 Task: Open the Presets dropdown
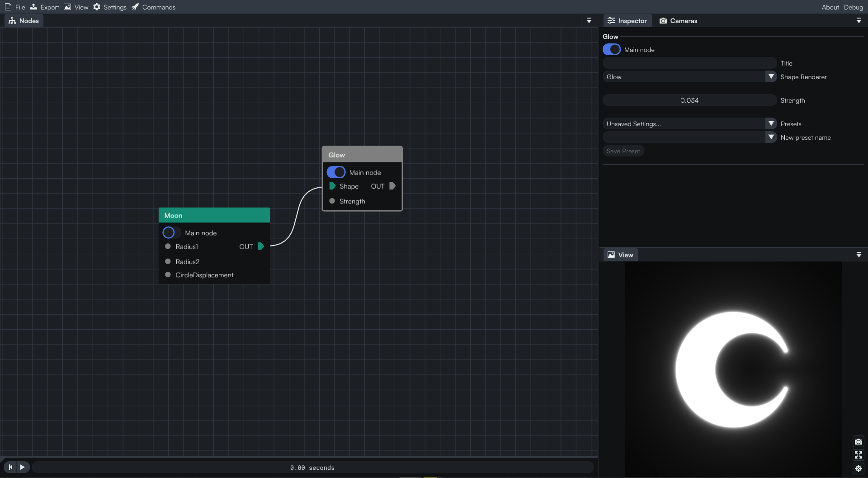coord(689,124)
